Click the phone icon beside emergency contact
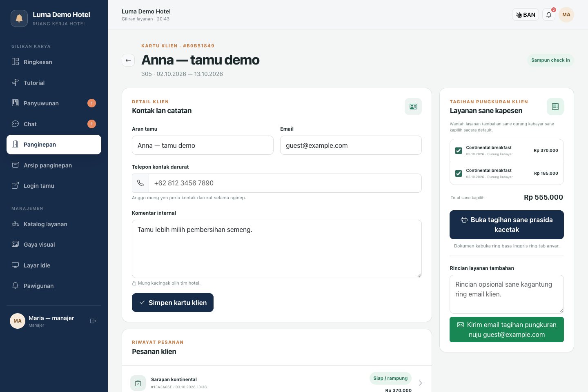This screenshot has height=392, width=588. click(x=140, y=183)
